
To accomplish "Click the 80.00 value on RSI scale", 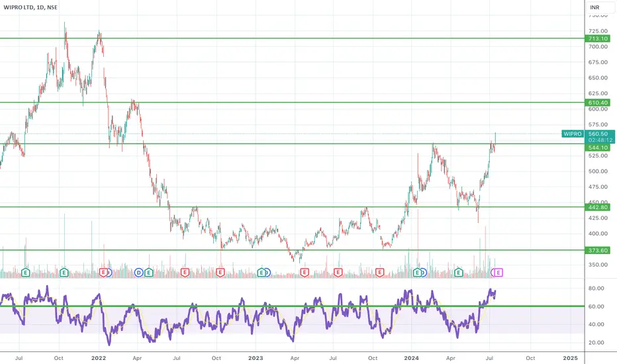I will click(x=596, y=288).
